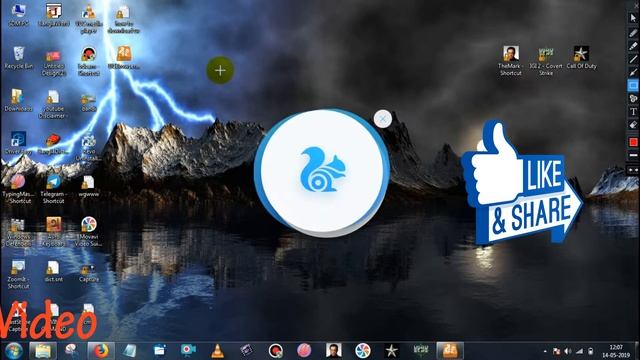
Task: Select the straight line tool
Action: (x=633, y=59)
